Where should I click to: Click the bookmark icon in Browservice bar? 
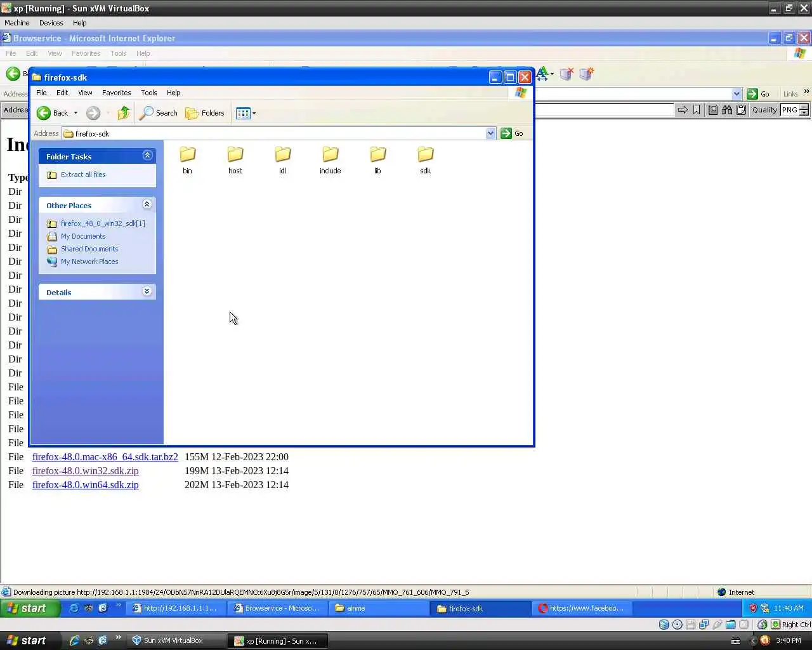(x=697, y=110)
